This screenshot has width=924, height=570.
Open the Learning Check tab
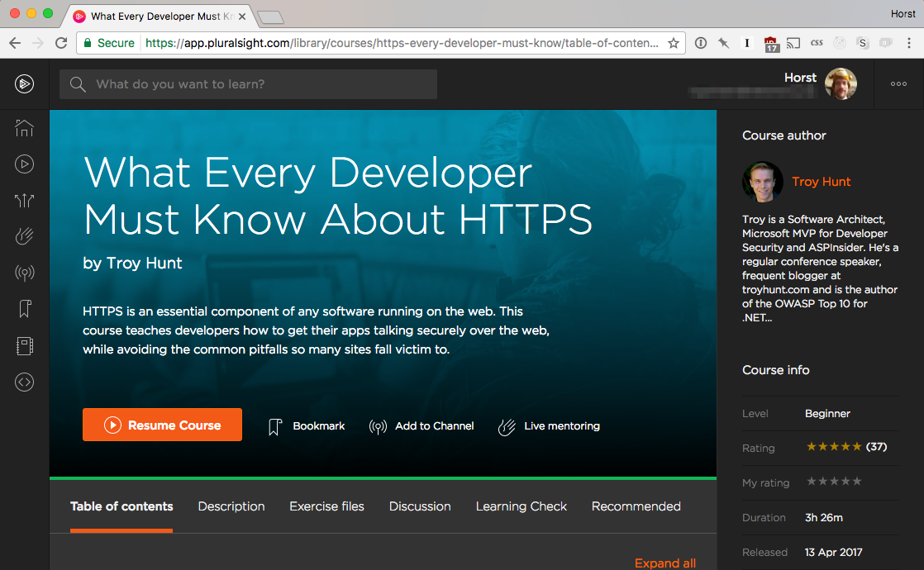pos(521,506)
